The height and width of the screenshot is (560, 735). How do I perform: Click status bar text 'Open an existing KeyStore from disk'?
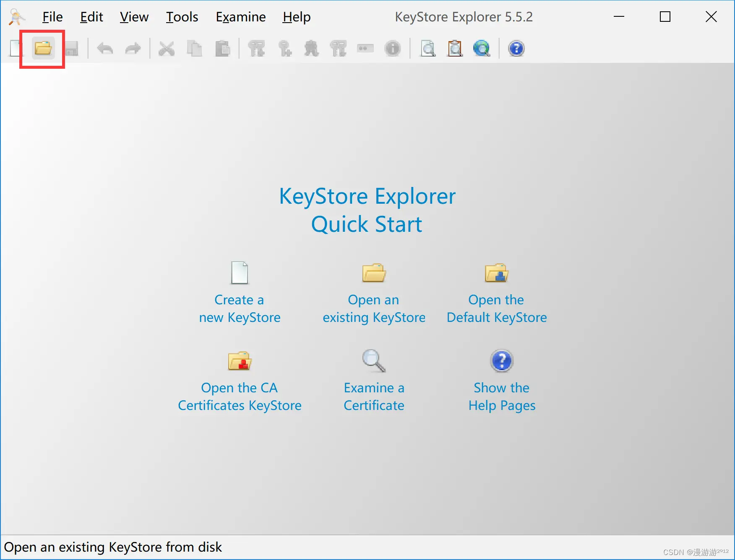click(113, 547)
